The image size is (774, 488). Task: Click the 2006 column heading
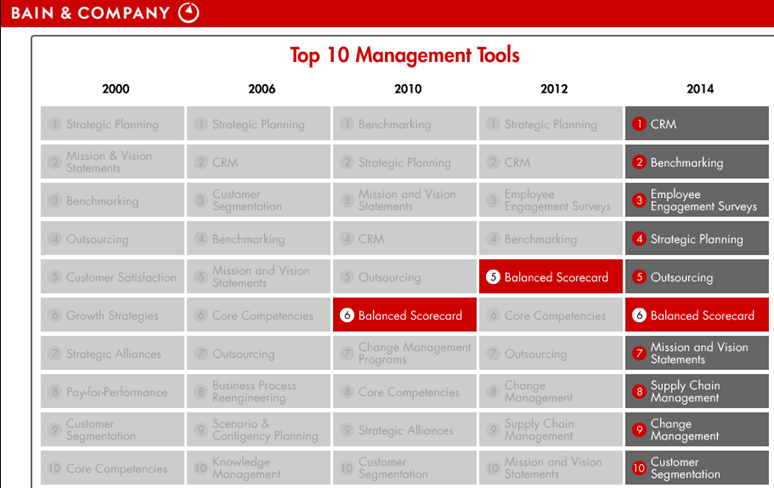[x=262, y=89]
